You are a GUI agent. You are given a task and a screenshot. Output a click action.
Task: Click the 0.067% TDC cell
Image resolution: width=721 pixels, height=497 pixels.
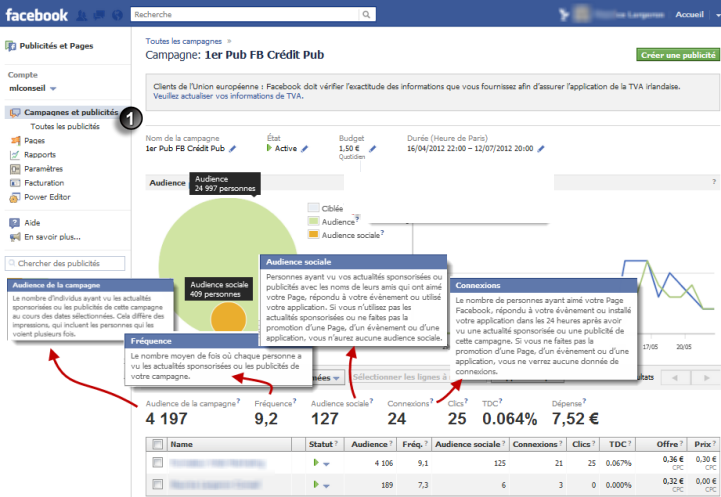(618, 463)
